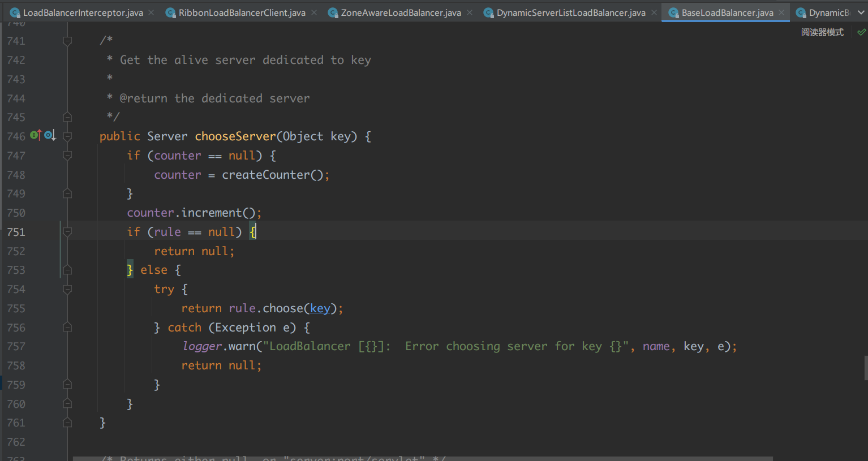Close RibbonLoadBalancerClient.java tab
This screenshot has height=461, width=868.
click(314, 12)
